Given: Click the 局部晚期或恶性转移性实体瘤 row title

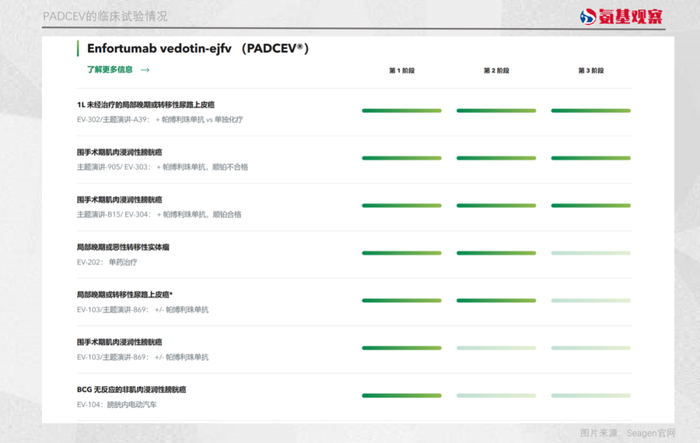Looking at the screenshot, I should (123, 247).
